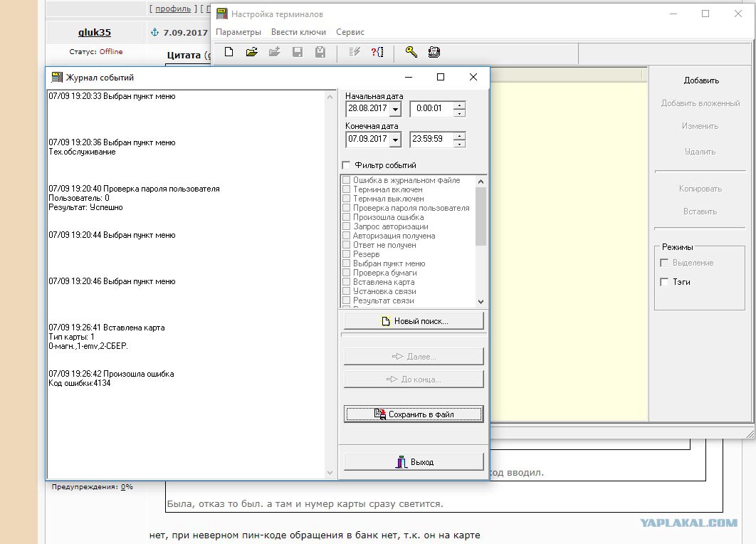The height and width of the screenshot is (544, 756).
Task: Check Терминал включен filter option
Action: tap(346, 189)
